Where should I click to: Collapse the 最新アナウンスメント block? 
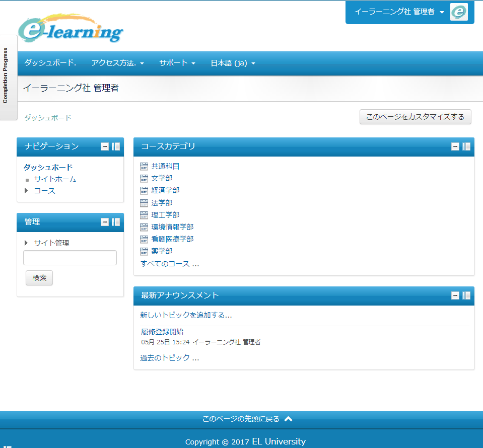point(455,296)
